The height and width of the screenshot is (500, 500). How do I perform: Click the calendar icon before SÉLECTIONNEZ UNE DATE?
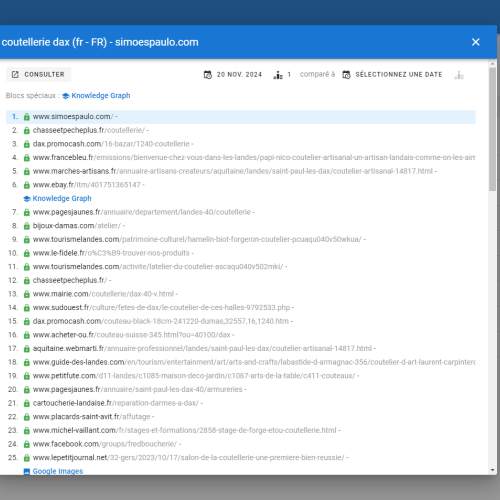click(x=346, y=75)
